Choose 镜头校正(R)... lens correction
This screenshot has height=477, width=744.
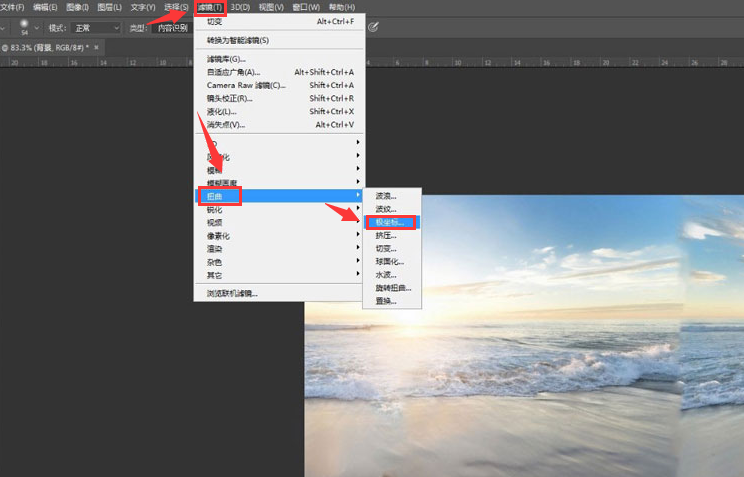point(279,99)
